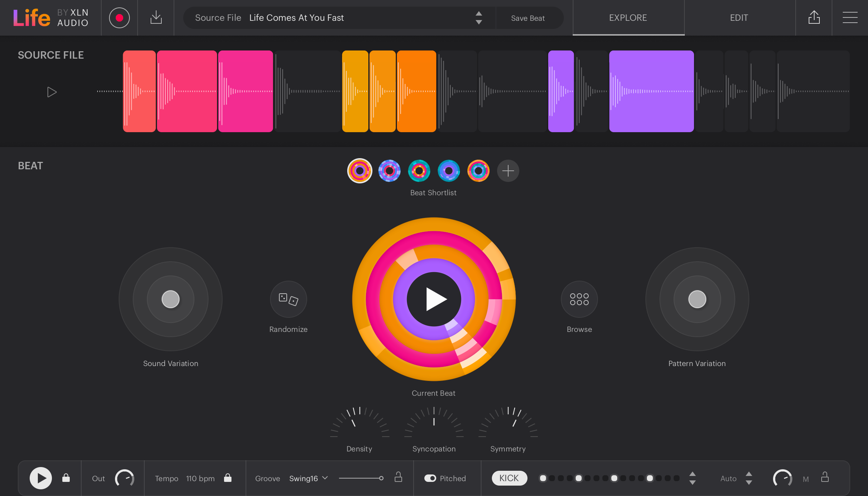868x496 pixels.
Task: Open the Randomize dice icon
Action: 288,299
